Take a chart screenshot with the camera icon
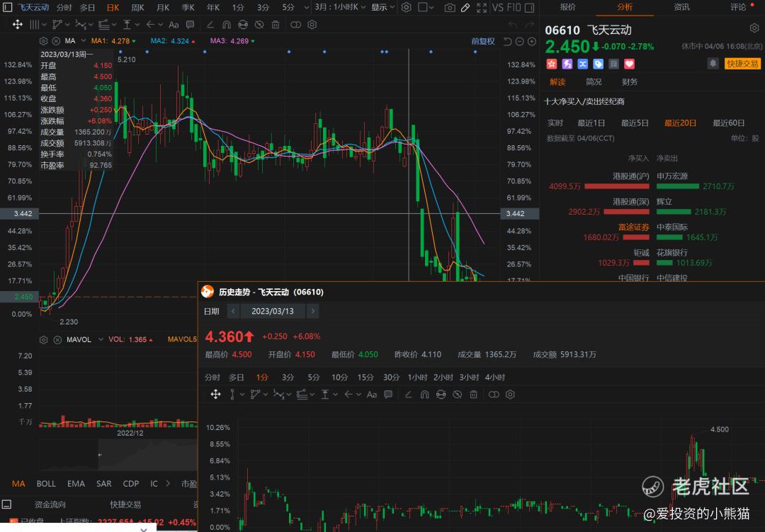The image size is (765, 532). tap(450, 7)
